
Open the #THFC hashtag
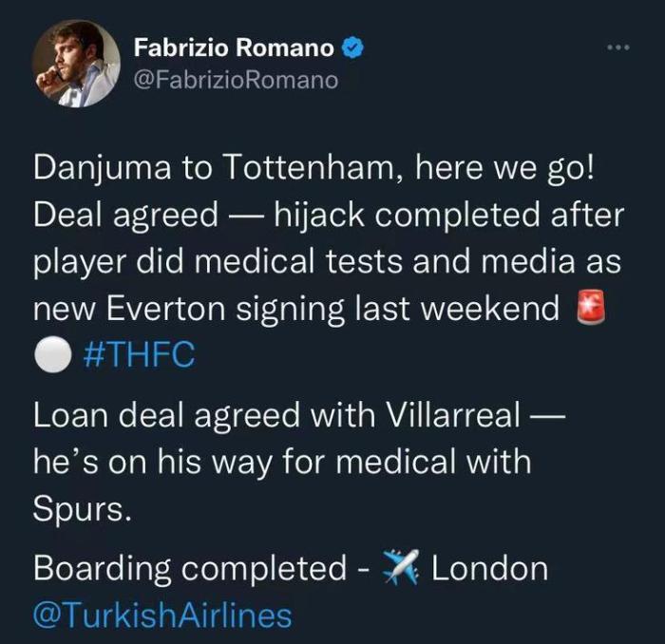[140, 356]
